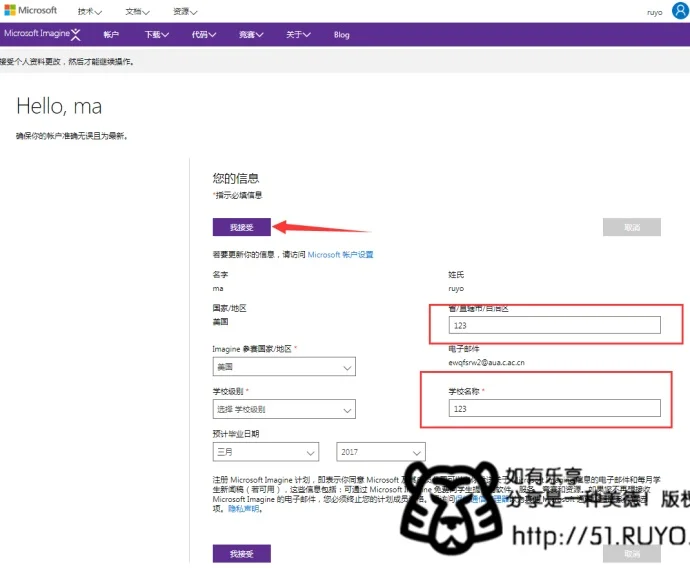Open the 文档 top menu

(137, 12)
